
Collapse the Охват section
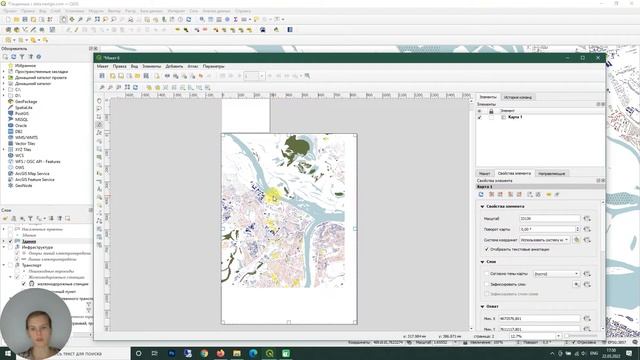[x=482, y=307]
